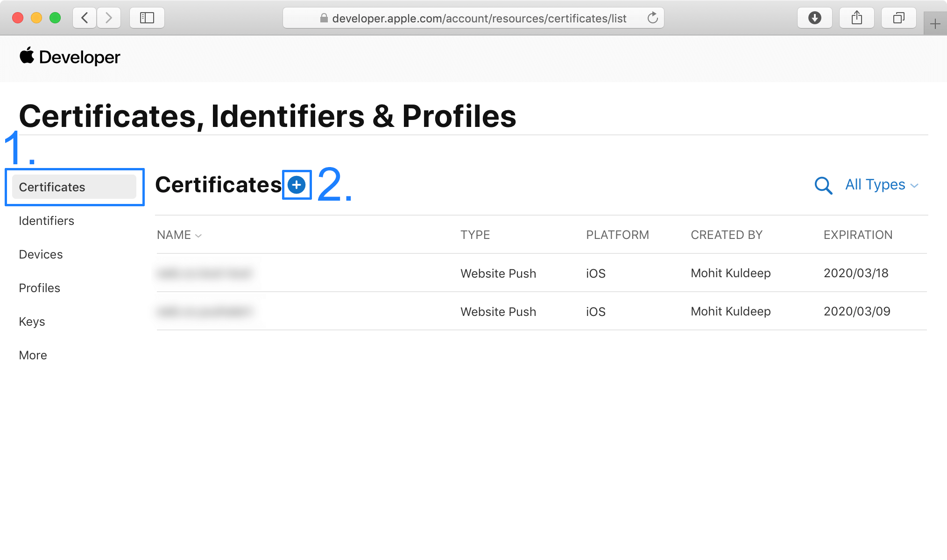Open Identifiers in the sidebar
Image resolution: width=947 pixels, height=560 pixels.
(46, 221)
